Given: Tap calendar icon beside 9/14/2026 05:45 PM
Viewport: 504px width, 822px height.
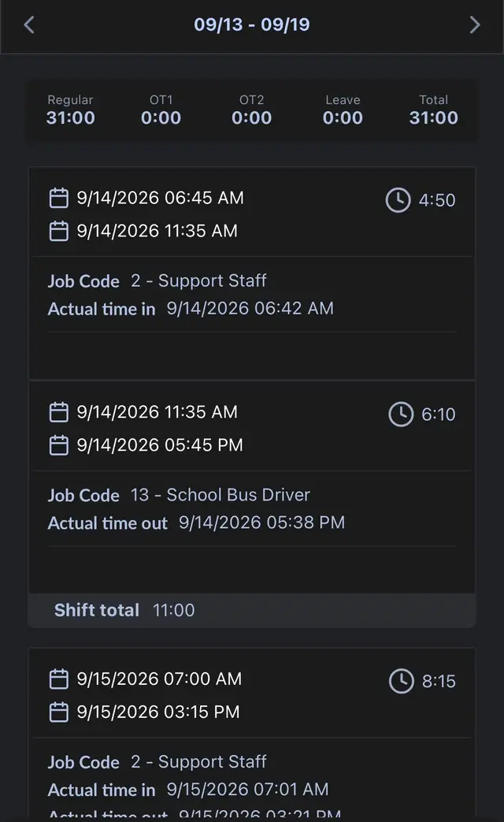Looking at the screenshot, I should [x=59, y=445].
